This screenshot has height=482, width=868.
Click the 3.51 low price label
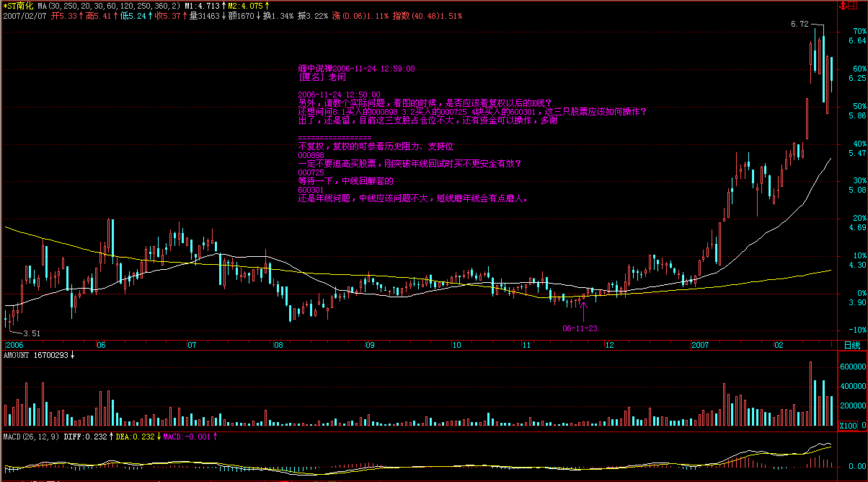[x=30, y=333]
